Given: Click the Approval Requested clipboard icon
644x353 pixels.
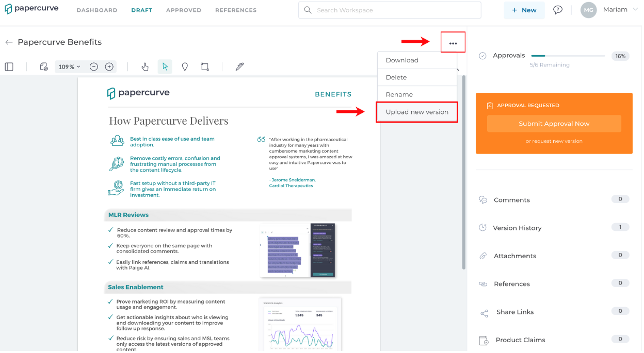Looking at the screenshot, I should tap(490, 106).
